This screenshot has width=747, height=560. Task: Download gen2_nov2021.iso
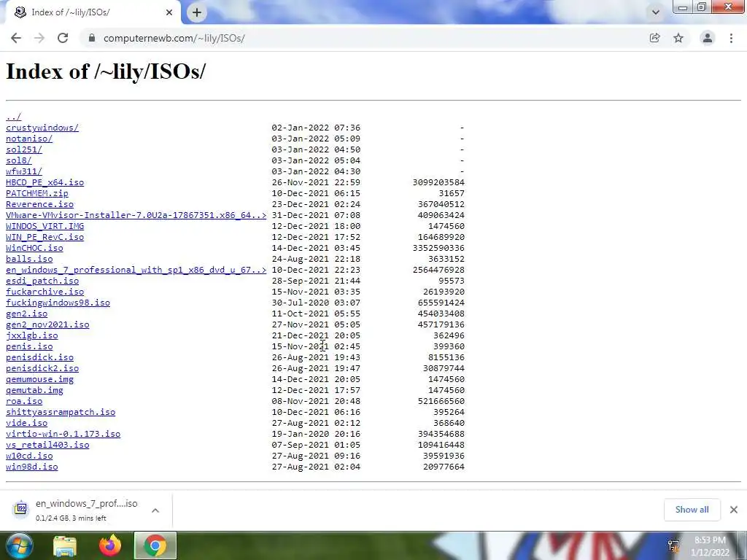pyautogui.click(x=47, y=324)
